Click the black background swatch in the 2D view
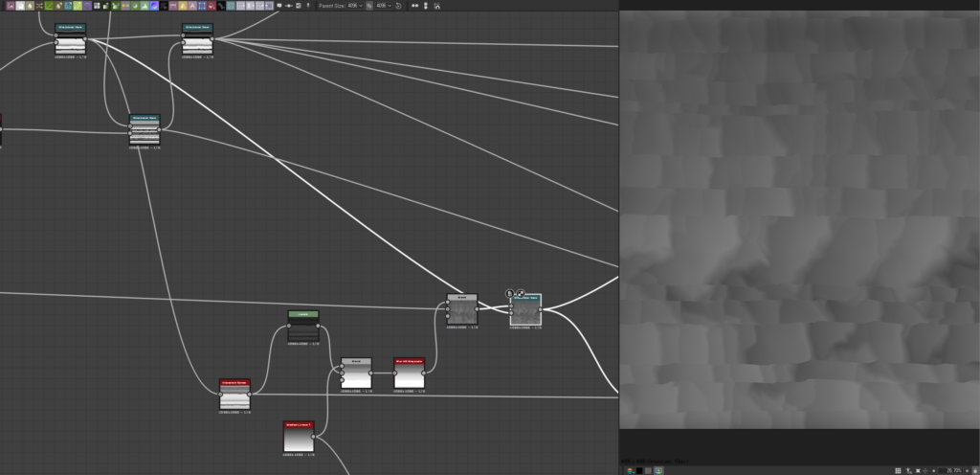 [x=639, y=470]
